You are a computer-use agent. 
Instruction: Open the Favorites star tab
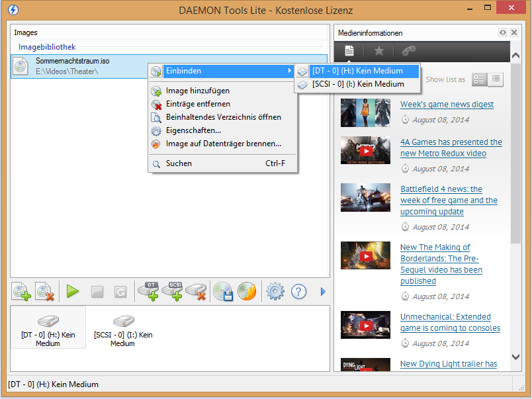click(379, 51)
